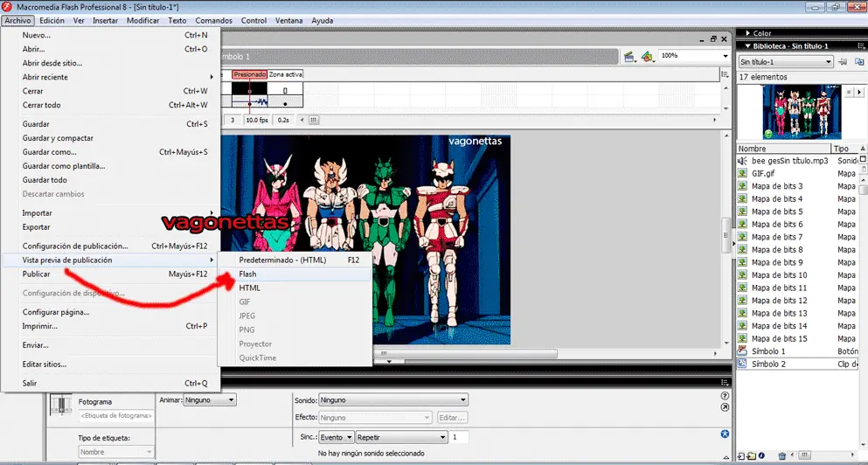
Task: Click the repeat count field
Action: coord(459,437)
